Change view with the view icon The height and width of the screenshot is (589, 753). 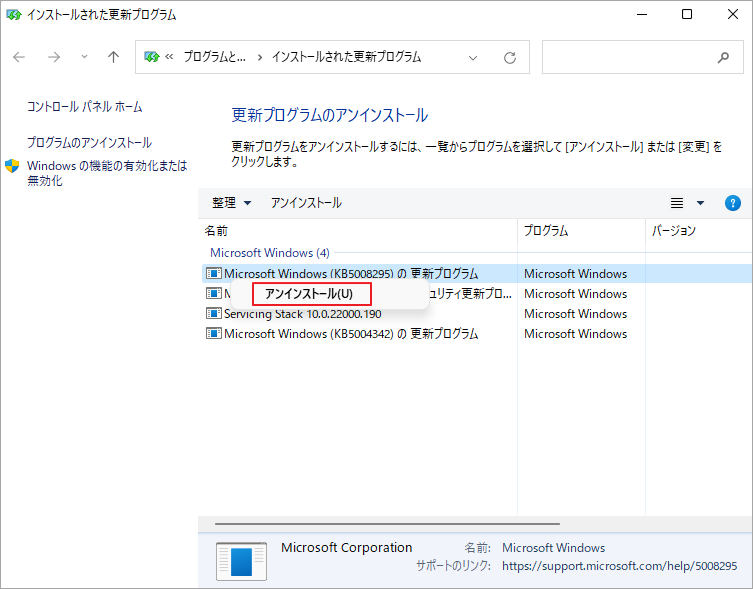(x=677, y=203)
